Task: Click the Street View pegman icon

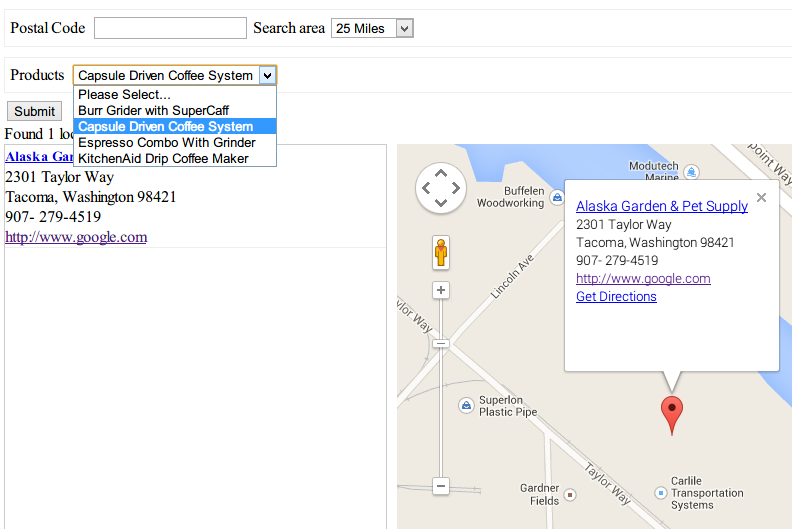Action: [441, 252]
